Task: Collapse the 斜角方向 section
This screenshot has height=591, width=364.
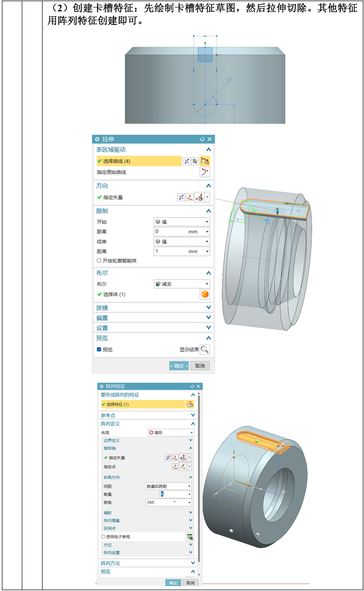Action: pyautogui.click(x=191, y=477)
